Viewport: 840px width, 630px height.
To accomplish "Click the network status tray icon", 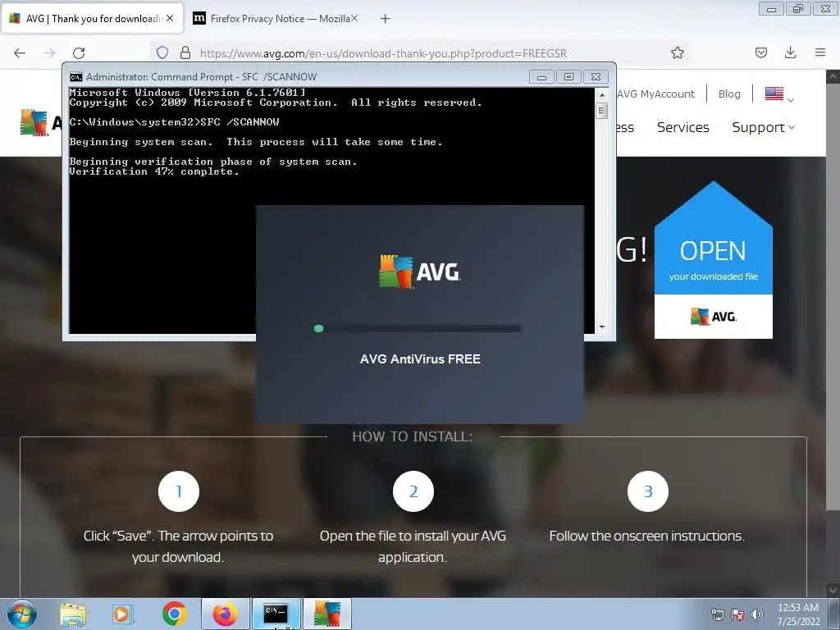I will 717,614.
